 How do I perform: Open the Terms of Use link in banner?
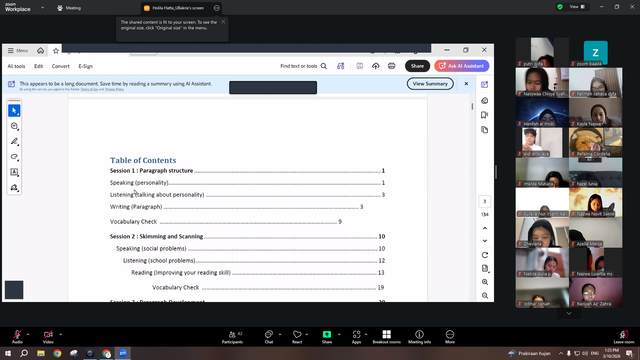click(89, 89)
